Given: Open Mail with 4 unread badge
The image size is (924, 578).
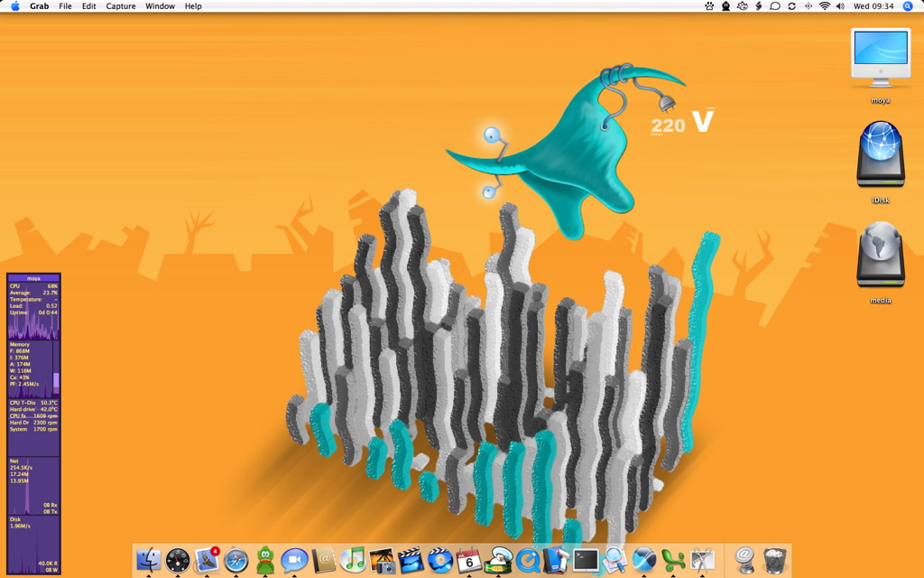Looking at the screenshot, I should point(207,560).
